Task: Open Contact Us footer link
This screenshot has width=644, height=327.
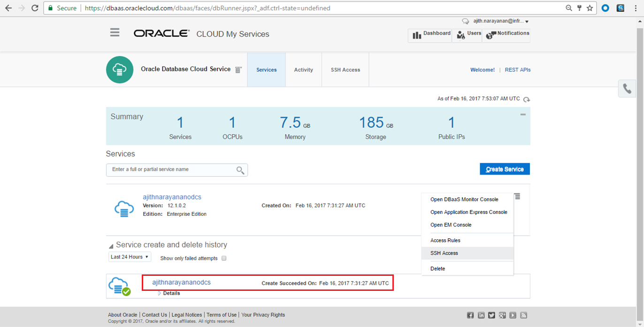Action: click(154, 315)
